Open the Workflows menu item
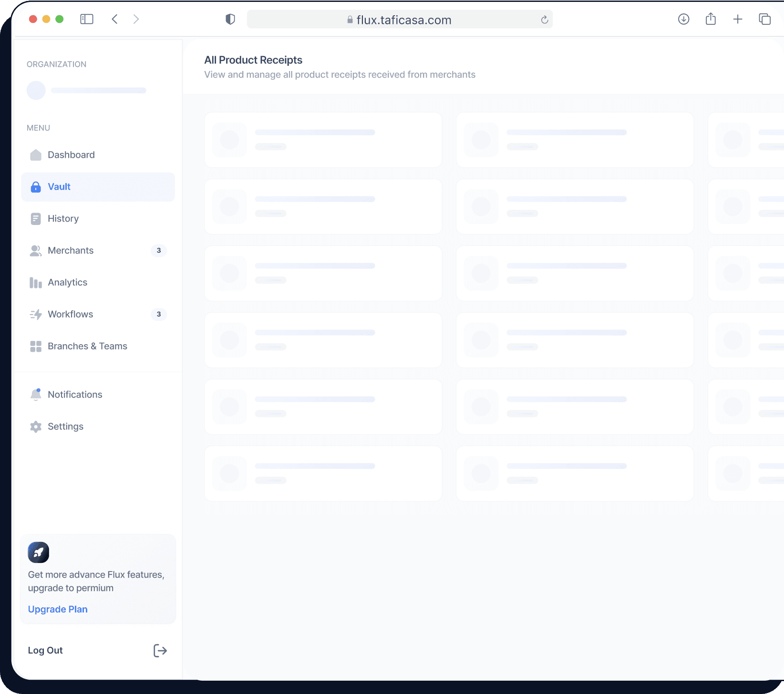The width and height of the screenshot is (784, 694). [x=98, y=315]
